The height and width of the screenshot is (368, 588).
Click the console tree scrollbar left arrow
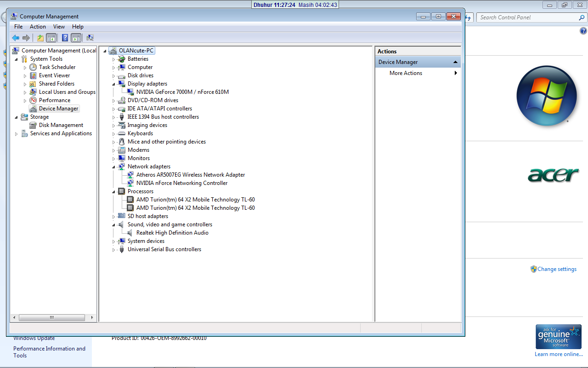tap(14, 317)
